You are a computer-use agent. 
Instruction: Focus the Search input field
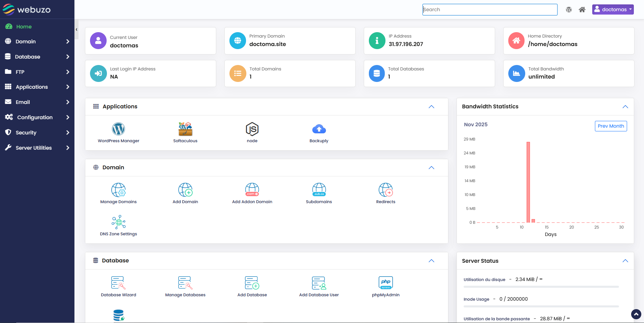[489, 9]
